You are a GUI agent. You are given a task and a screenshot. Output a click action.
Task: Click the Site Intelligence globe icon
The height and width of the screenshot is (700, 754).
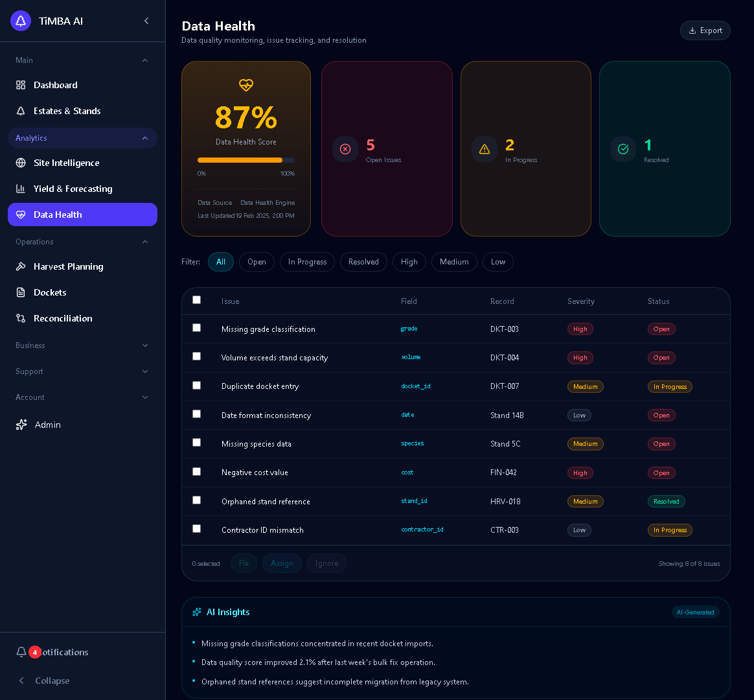(21, 163)
